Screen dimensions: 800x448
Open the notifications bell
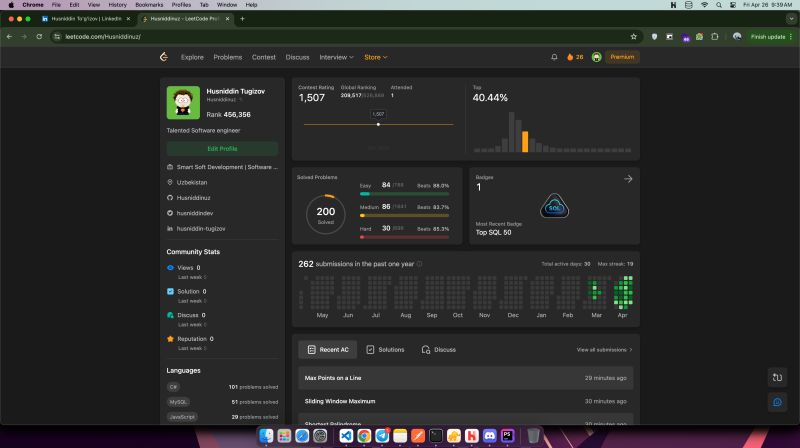[554, 57]
